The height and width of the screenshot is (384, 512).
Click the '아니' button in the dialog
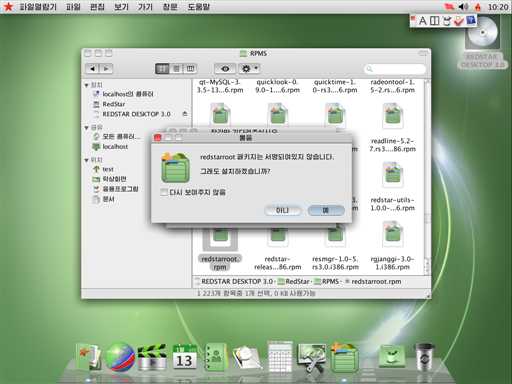(x=282, y=210)
